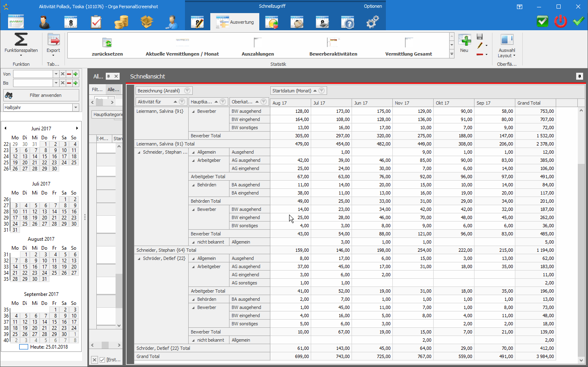Click the save diskette icon next to Neu

(480, 37)
